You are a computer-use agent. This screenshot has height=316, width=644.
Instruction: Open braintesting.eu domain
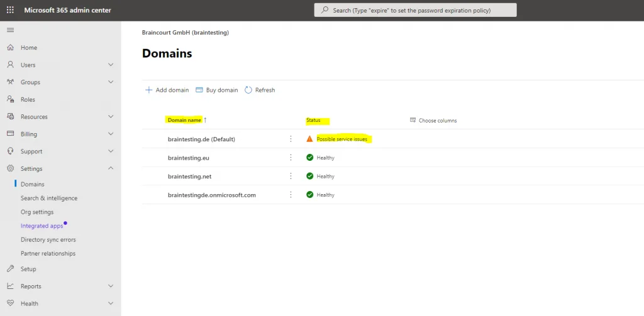click(189, 158)
